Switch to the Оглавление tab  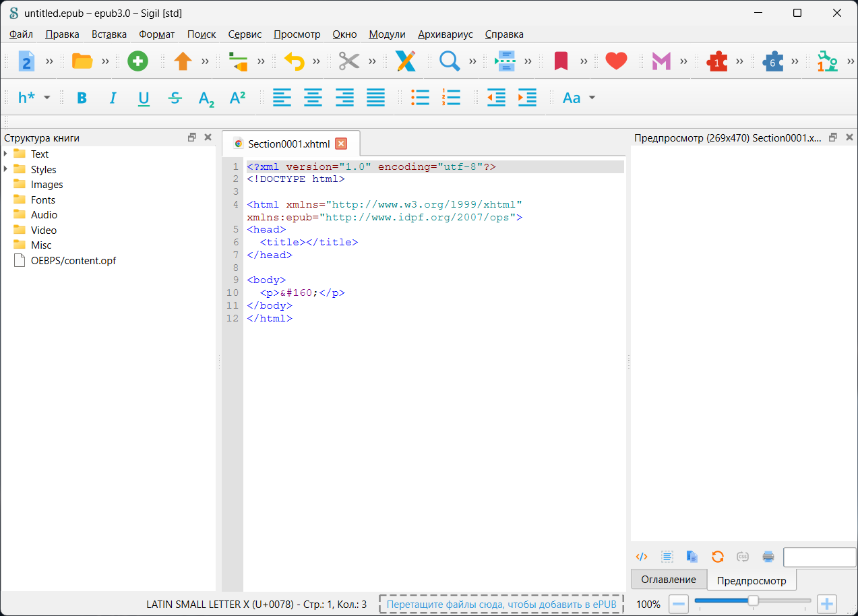[x=669, y=580]
